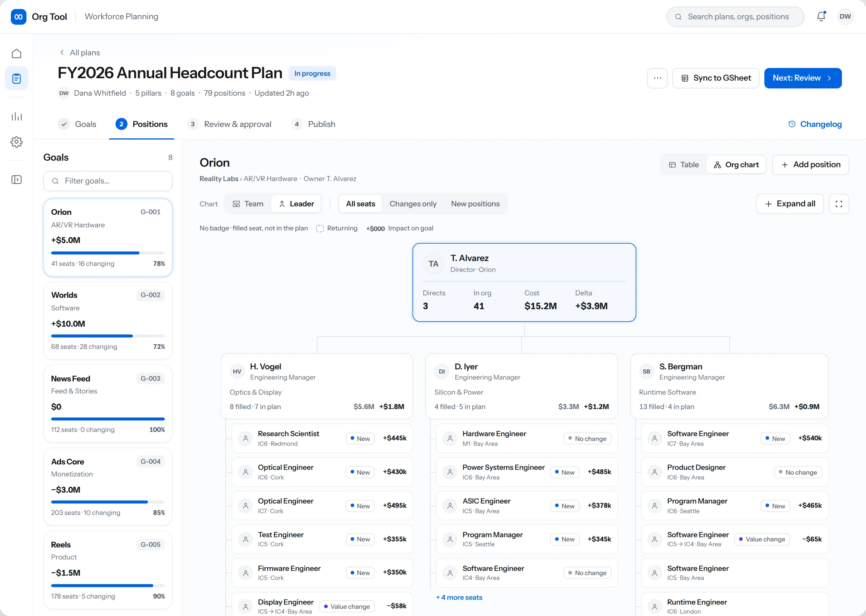Image resolution: width=866 pixels, height=616 pixels.
Task: Click the TA avatar on T. Alvarez card
Action: [x=433, y=263]
